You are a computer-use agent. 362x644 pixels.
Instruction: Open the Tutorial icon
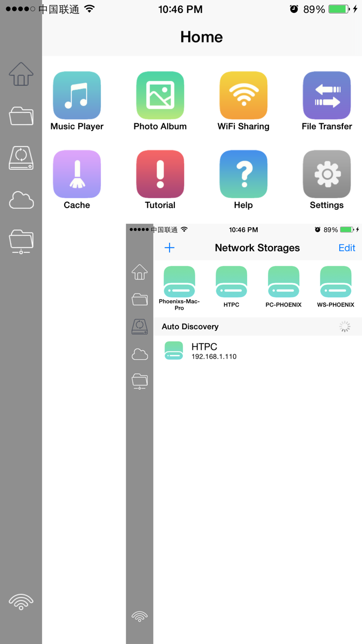160,174
